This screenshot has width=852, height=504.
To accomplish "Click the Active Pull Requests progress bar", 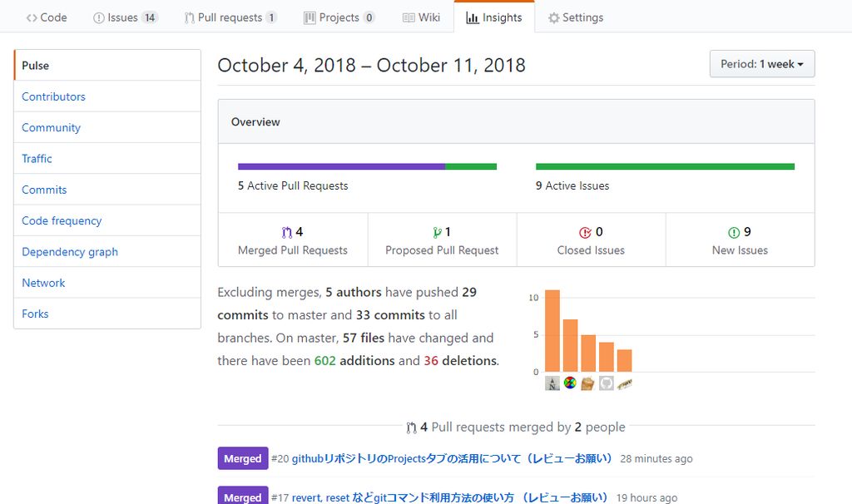I will (x=366, y=166).
